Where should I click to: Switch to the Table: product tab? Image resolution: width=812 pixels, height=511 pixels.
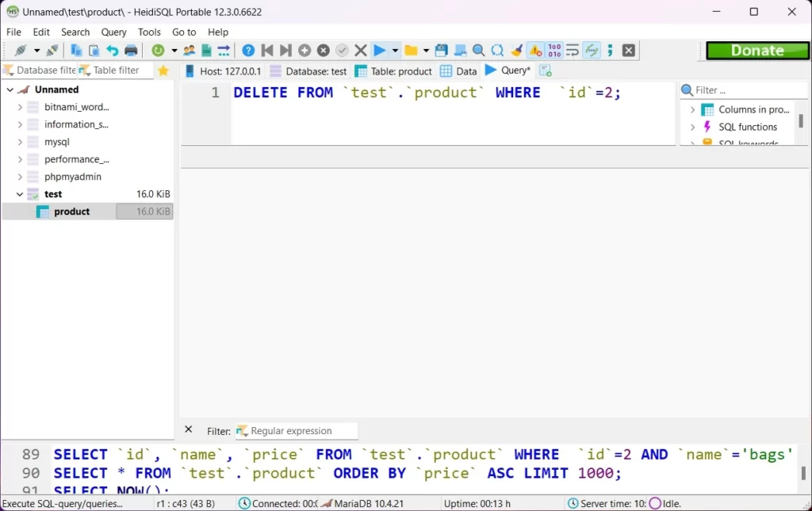pos(393,71)
